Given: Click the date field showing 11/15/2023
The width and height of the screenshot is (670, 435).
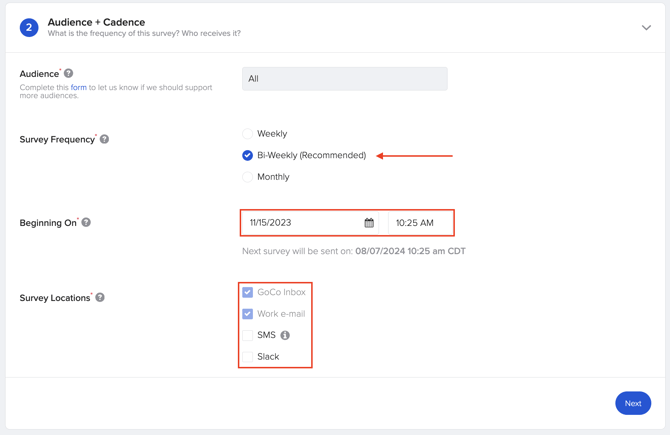Looking at the screenshot, I should (x=300, y=223).
